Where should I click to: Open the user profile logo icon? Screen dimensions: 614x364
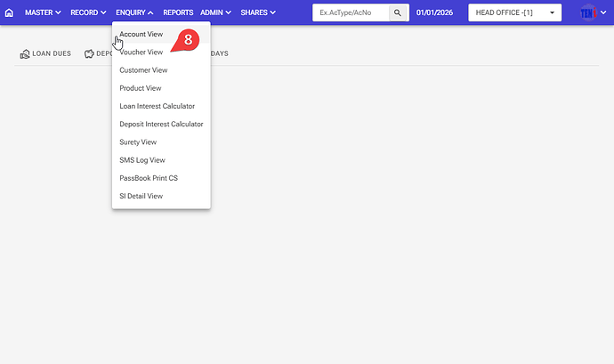click(x=588, y=13)
